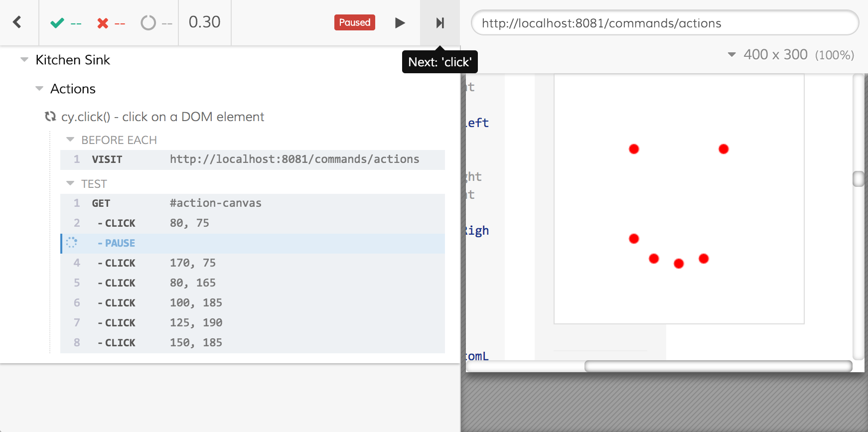Click the red Paused status label
The image size is (868, 432).
click(x=354, y=22)
